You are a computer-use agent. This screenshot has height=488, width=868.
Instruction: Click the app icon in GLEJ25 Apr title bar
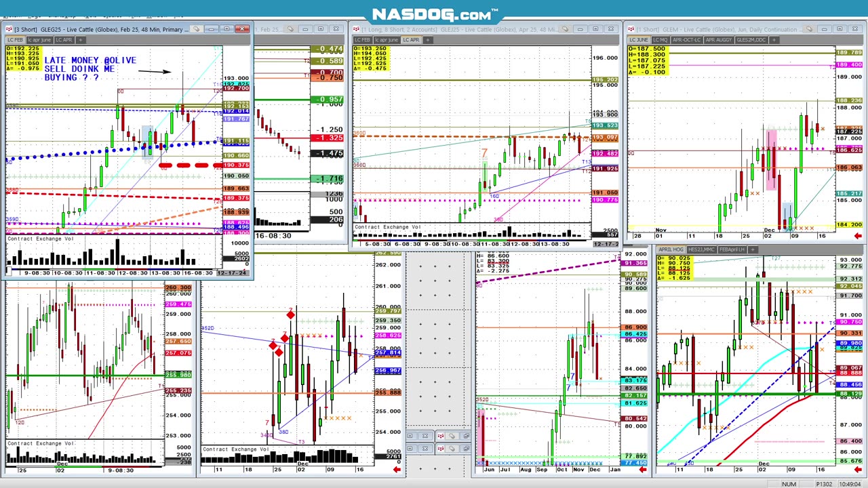[x=355, y=29]
